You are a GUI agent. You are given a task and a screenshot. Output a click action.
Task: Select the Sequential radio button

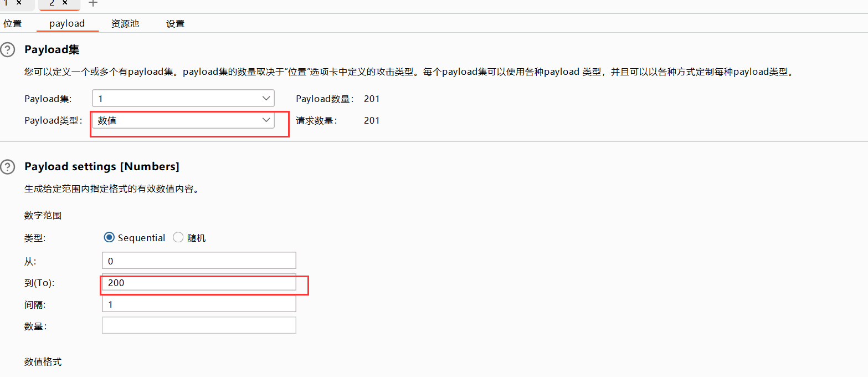(109, 238)
